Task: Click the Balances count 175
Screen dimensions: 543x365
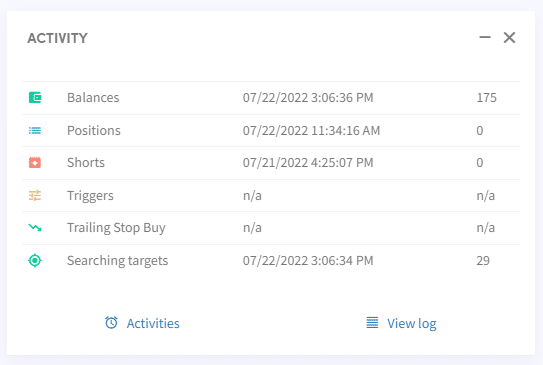Action: click(x=487, y=98)
